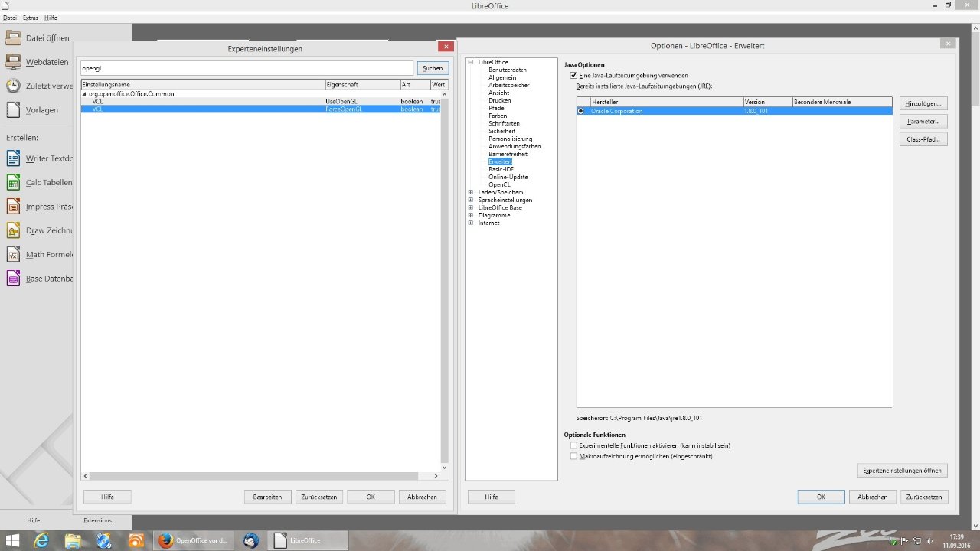Select Allgemein in options tree
Screen dimensions: 980x551
[502, 77]
